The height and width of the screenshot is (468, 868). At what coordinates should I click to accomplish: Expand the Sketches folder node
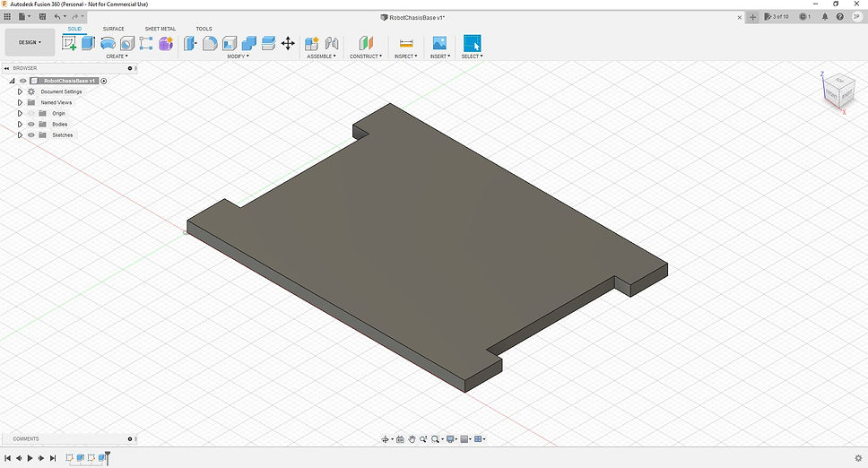coord(20,135)
